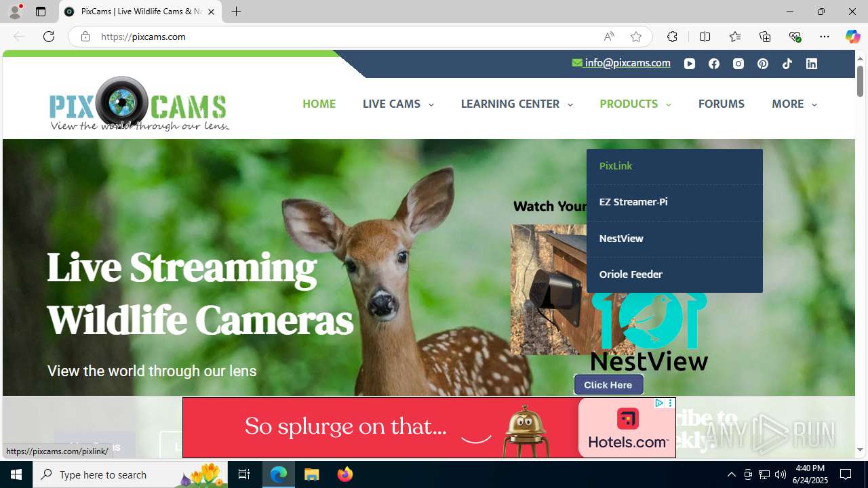Open Tab actions menu icon

click(41, 12)
